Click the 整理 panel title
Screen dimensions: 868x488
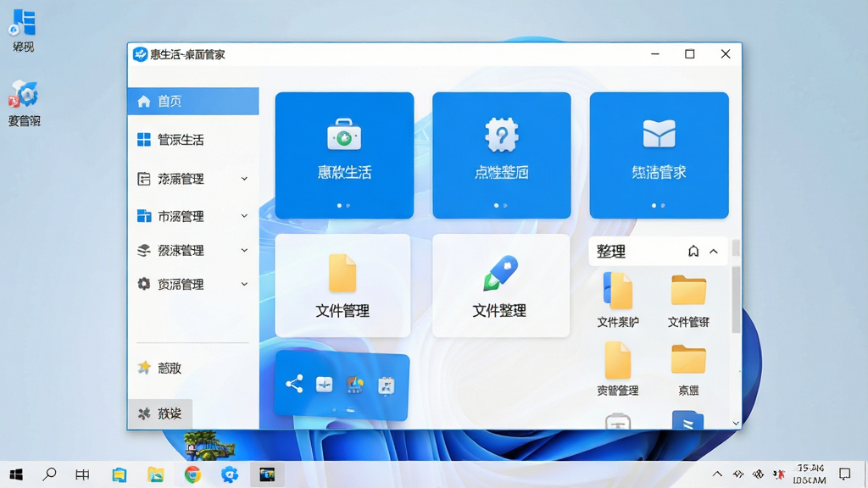point(611,252)
